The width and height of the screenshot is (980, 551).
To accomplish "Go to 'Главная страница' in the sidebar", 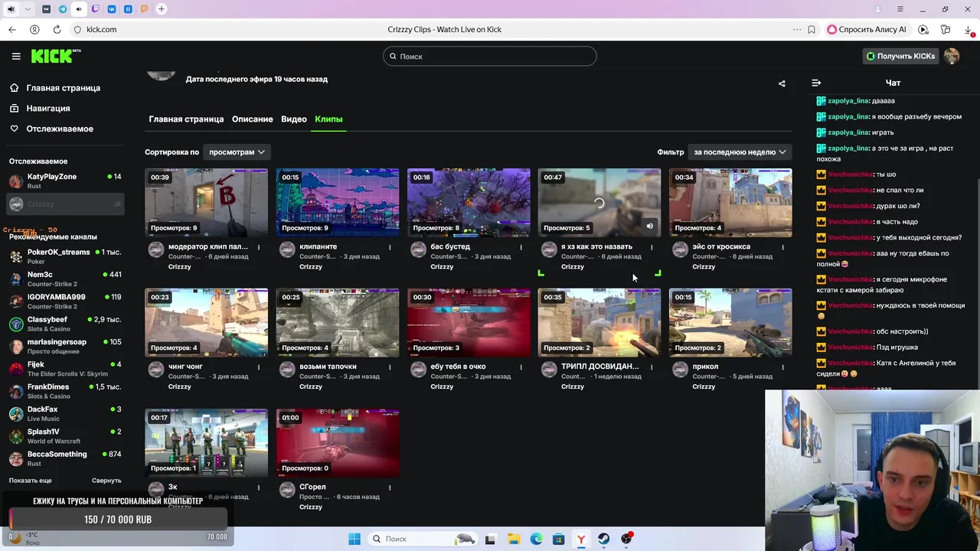I will pos(63,88).
